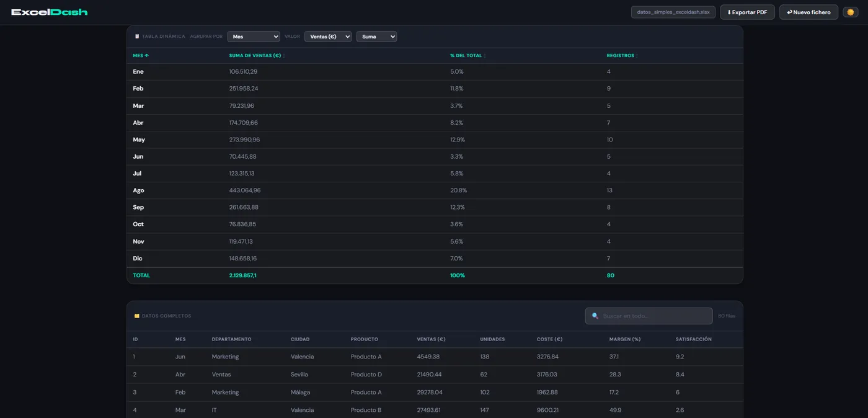This screenshot has width=868, height=418.
Task: Click the Sevilla city cell
Action: pyautogui.click(x=299, y=375)
